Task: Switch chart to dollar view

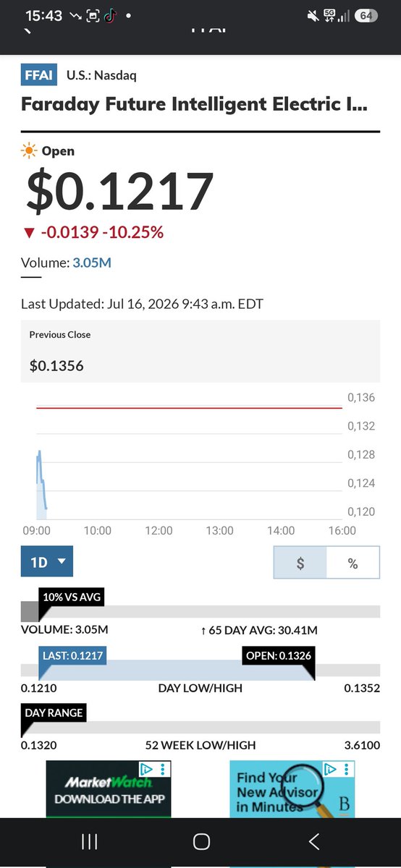Action: 300,563
